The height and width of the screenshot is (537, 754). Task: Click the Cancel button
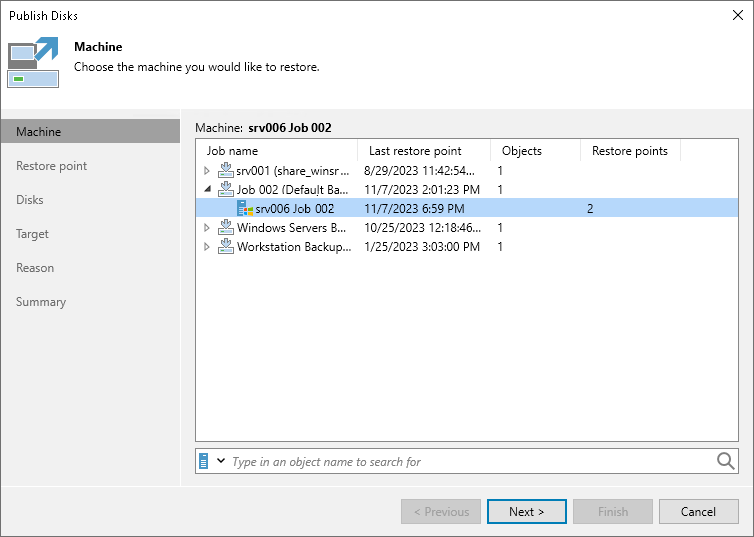pos(698,512)
